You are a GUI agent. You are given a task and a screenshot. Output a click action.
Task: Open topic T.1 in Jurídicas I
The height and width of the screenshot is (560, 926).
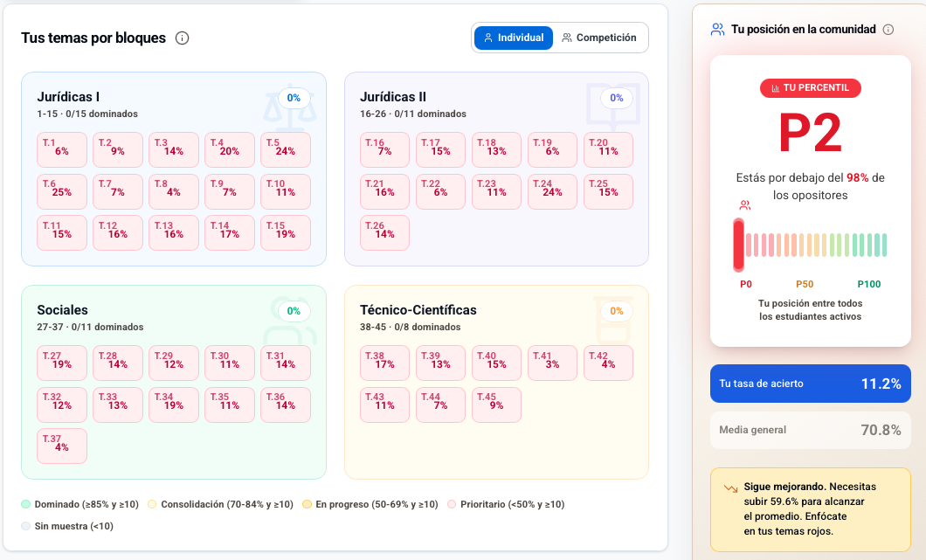tap(61, 149)
